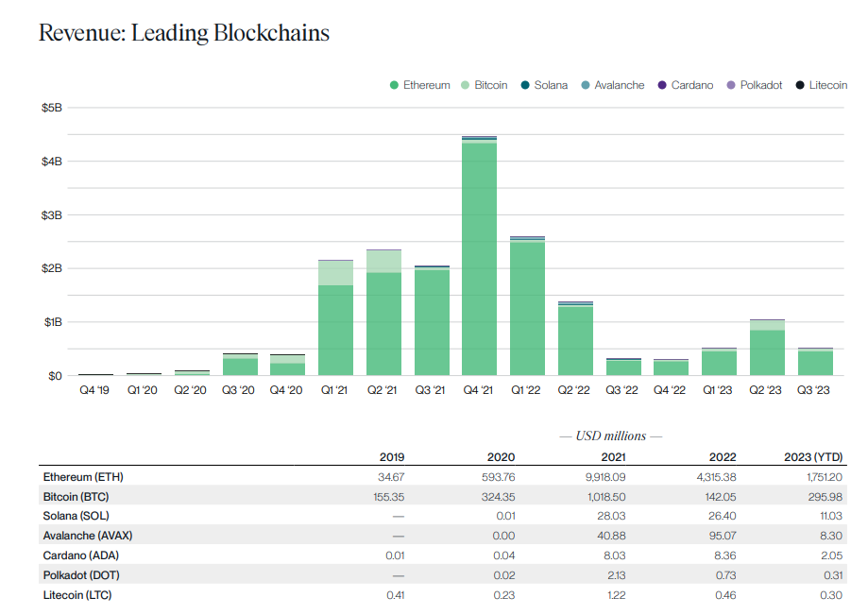Image resolution: width=868 pixels, height=615 pixels.
Task: Click the Cardano legend color dot
Action: coord(662,85)
